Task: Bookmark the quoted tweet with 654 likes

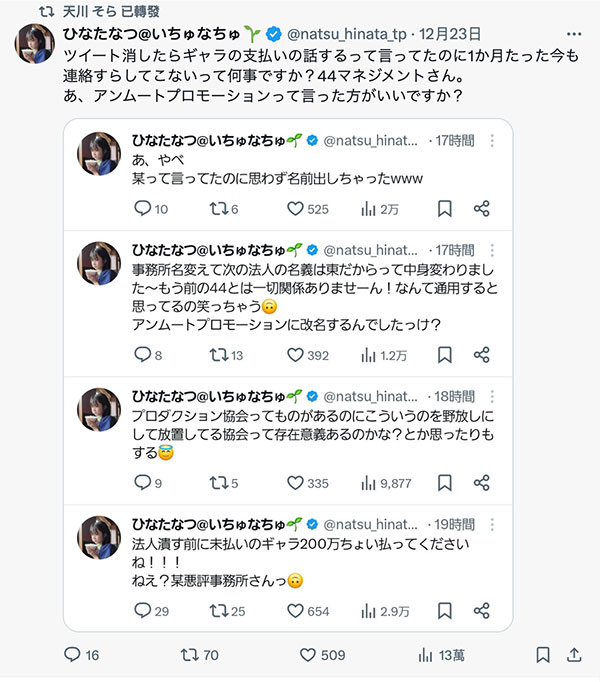Action: 445,611
